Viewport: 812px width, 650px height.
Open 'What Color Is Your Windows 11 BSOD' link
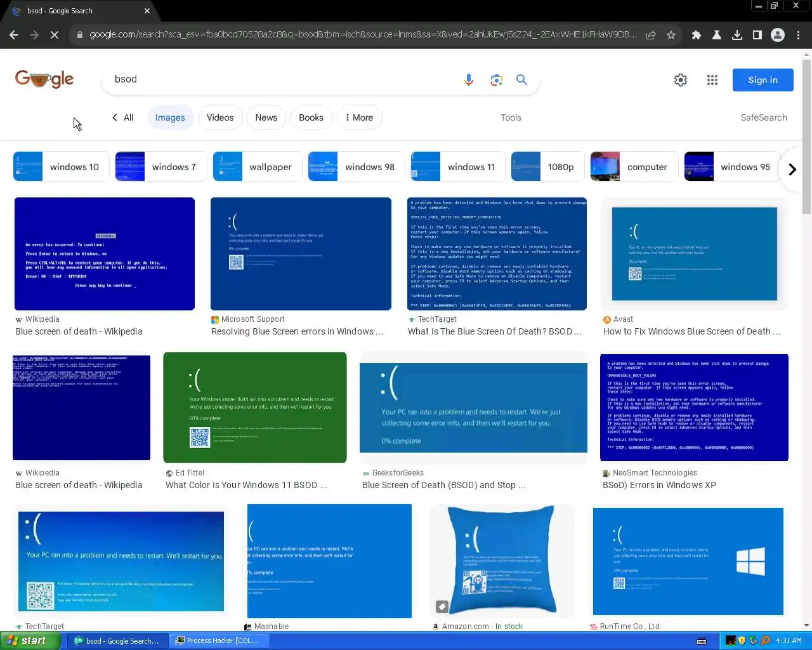pos(246,485)
